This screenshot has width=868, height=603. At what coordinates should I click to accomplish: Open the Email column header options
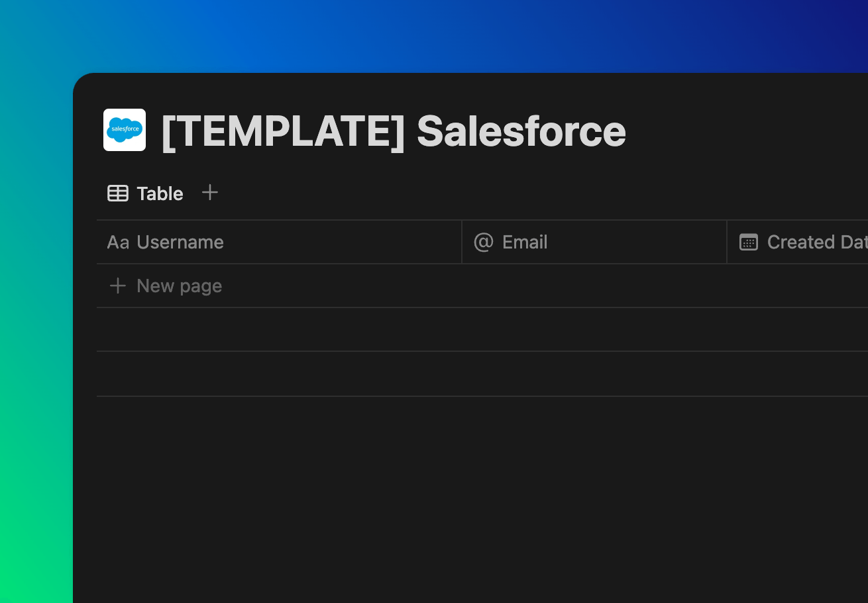point(594,242)
